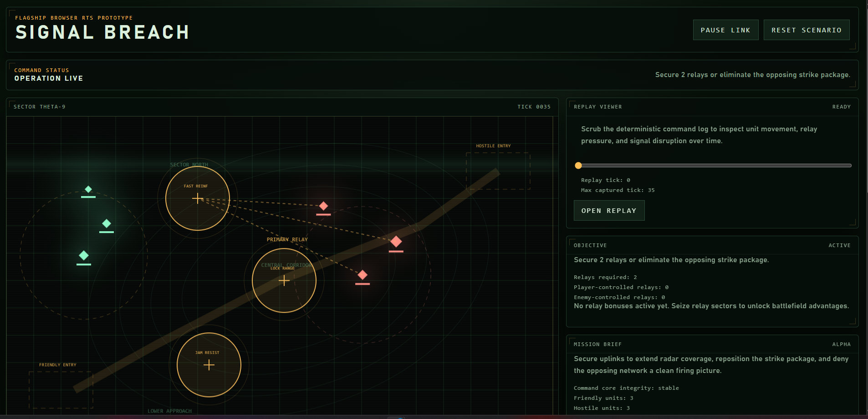The image size is (868, 419).
Task: Click the ALPHA label in Mission Brief
Action: tap(842, 344)
